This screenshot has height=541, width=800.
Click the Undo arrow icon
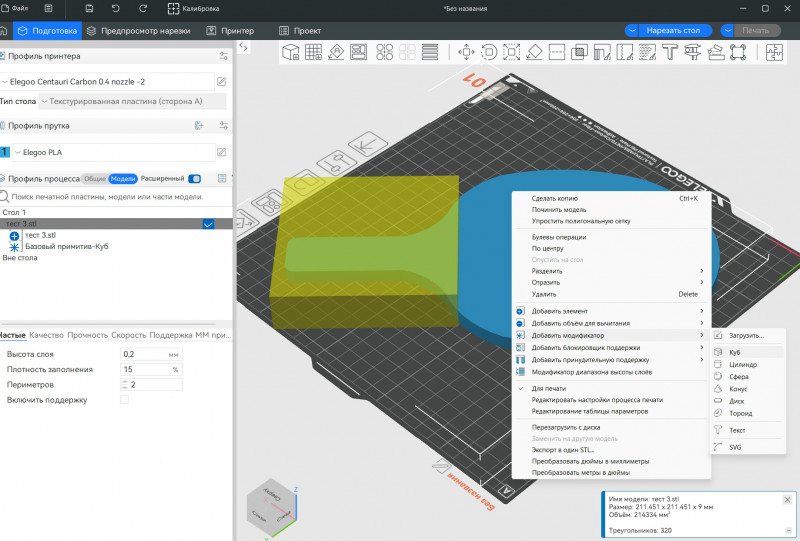tap(116, 8)
